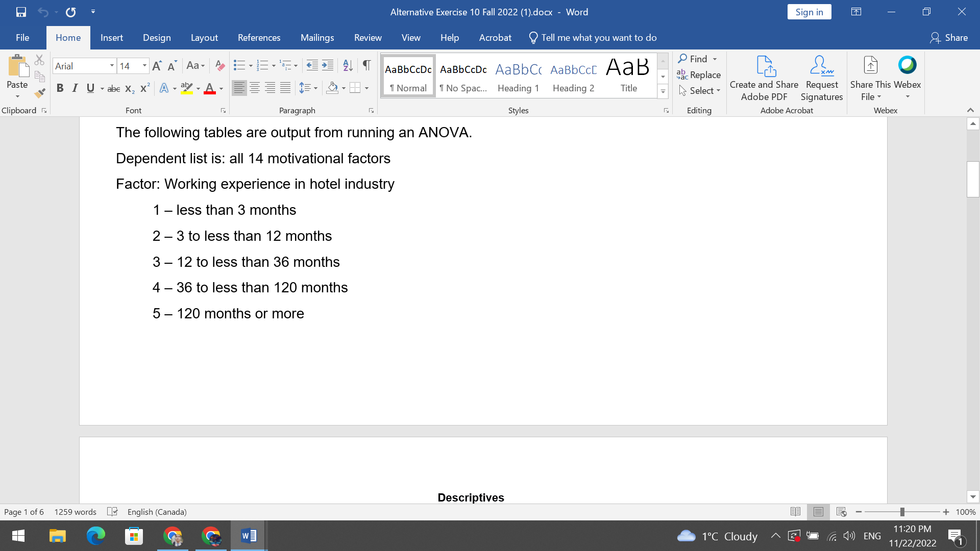The image size is (980, 551).
Task: Select the Strikethrough icon
Action: point(113,88)
